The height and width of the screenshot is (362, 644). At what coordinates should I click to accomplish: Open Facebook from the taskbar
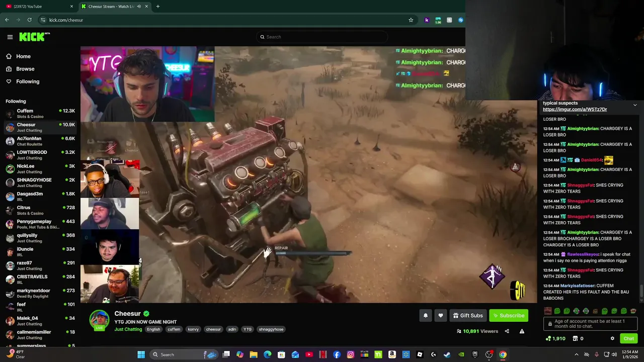click(x=337, y=354)
